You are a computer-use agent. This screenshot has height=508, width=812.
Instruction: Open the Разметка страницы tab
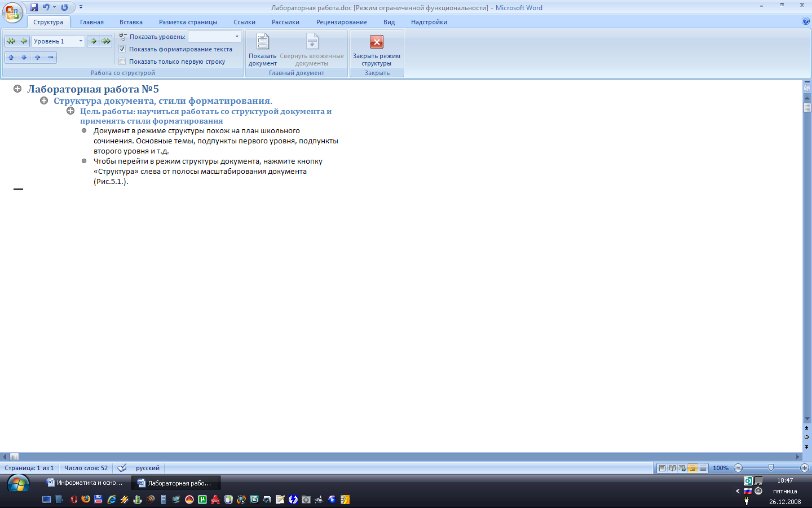188,22
